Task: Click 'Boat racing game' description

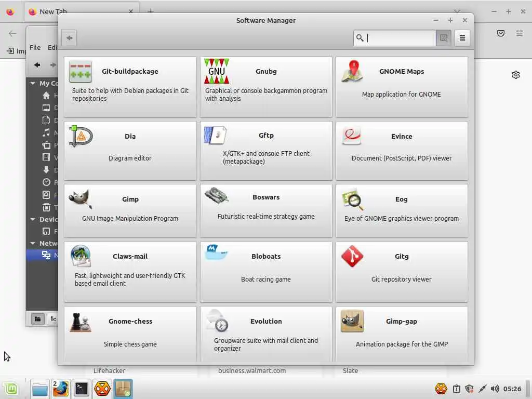Action: pyautogui.click(x=265, y=279)
